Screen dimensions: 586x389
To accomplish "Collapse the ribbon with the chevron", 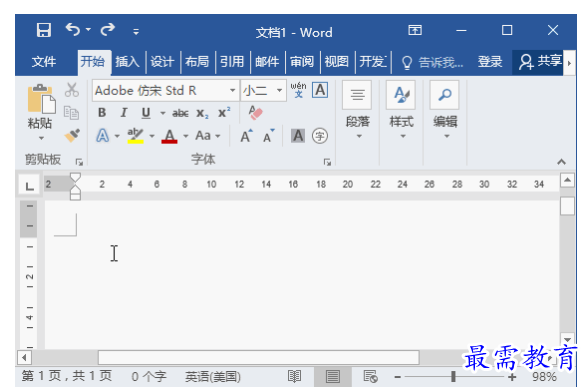I will 561,162.
